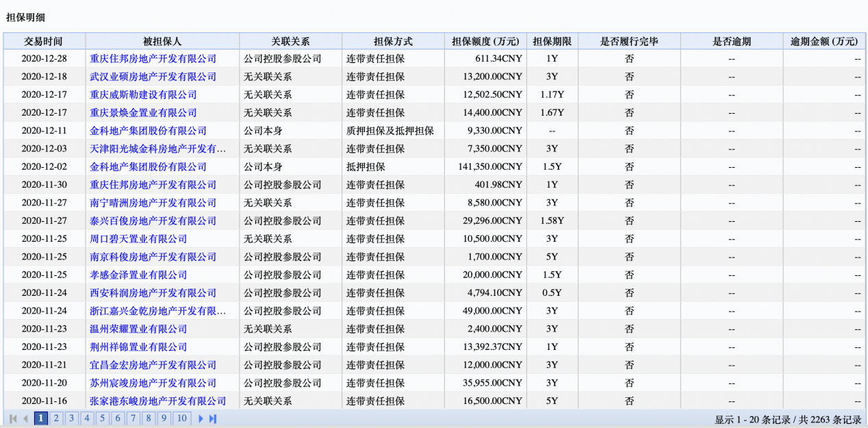
Task: Open 周口碧天置业有限公司 link
Action: 139,239
